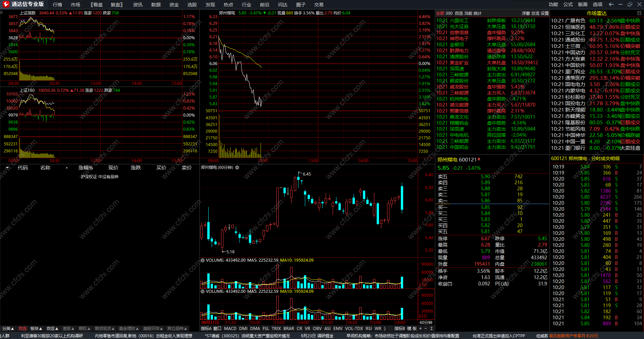Expand the 自定 category menu

pos(52,329)
